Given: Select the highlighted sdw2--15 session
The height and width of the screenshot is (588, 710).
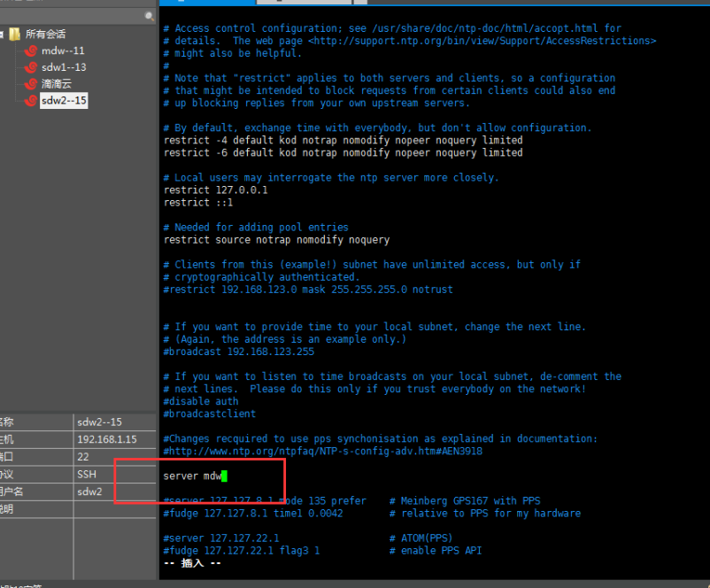Looking at the screenshot, I should click(64, 101).
